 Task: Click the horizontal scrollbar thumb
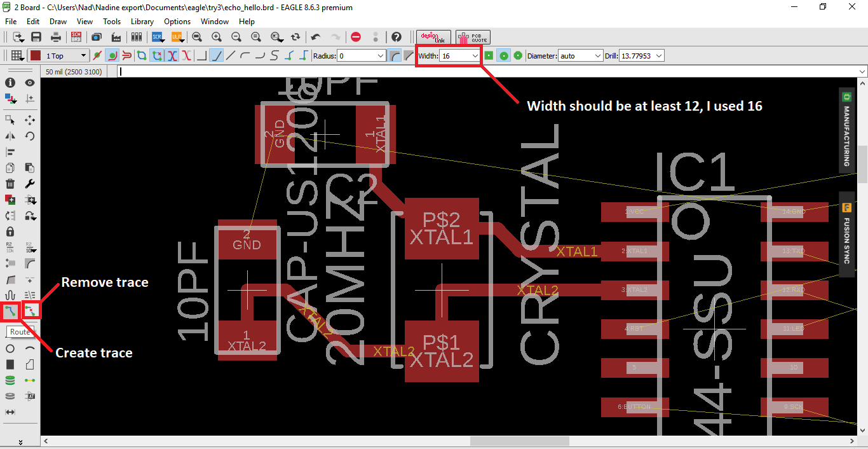click(x=520, y=441)
